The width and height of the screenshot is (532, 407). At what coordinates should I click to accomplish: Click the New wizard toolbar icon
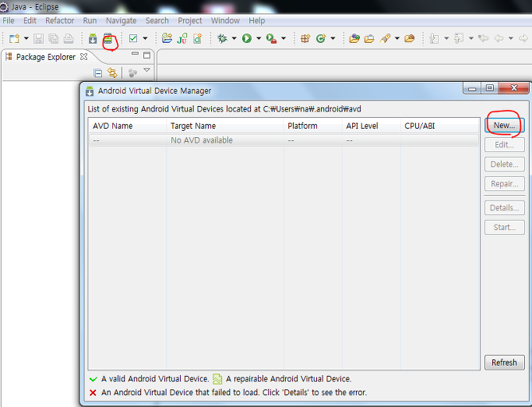pyautogui.click(x=14, y=38)
